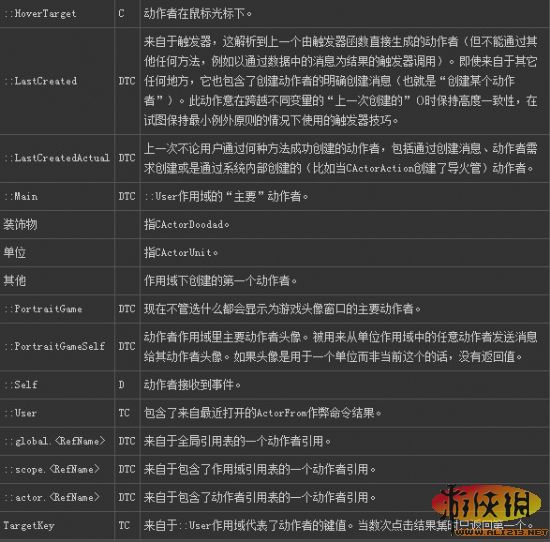Image resolution: width=550 pixels, height=542 pixels.
Task: Click the TargetKey row label
Action: coord(29,526)
